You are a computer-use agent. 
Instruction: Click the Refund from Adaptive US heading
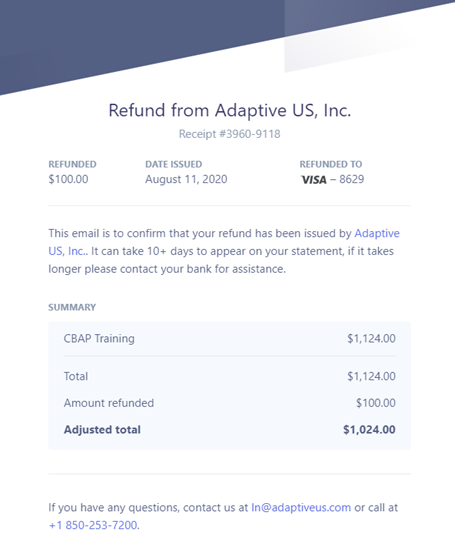[x=230, y=110]
